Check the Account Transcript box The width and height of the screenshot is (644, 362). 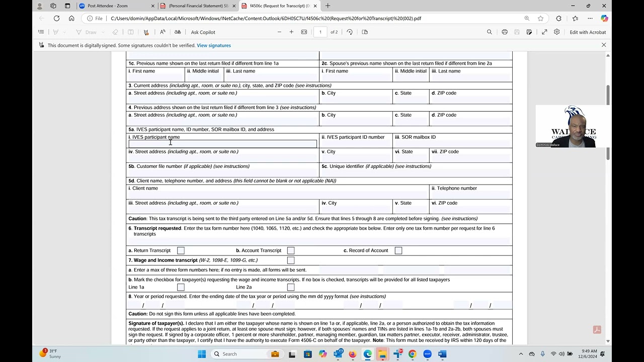point(291,250)
